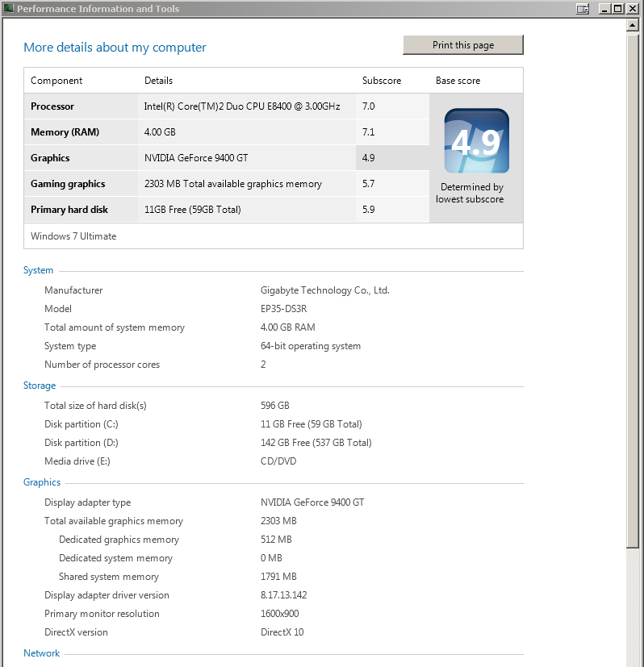The image size is (644, 667).
Task: Click the Graphics section heading
Action: click(42, 482)
